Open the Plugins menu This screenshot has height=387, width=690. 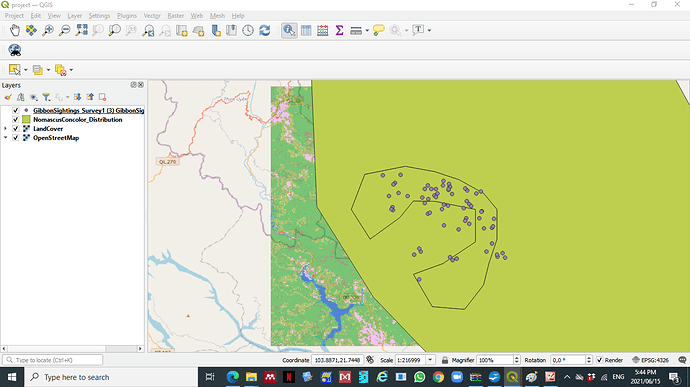click(127, 16)
